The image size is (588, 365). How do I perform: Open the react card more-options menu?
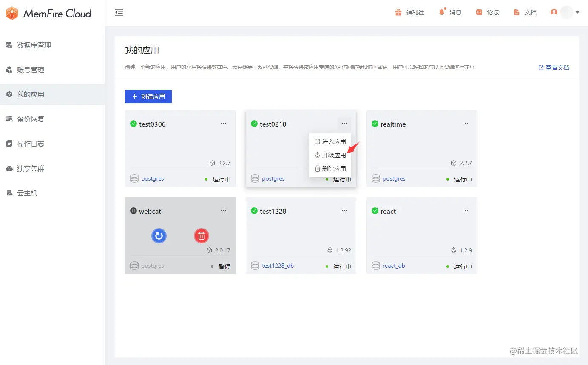point(465,211)
